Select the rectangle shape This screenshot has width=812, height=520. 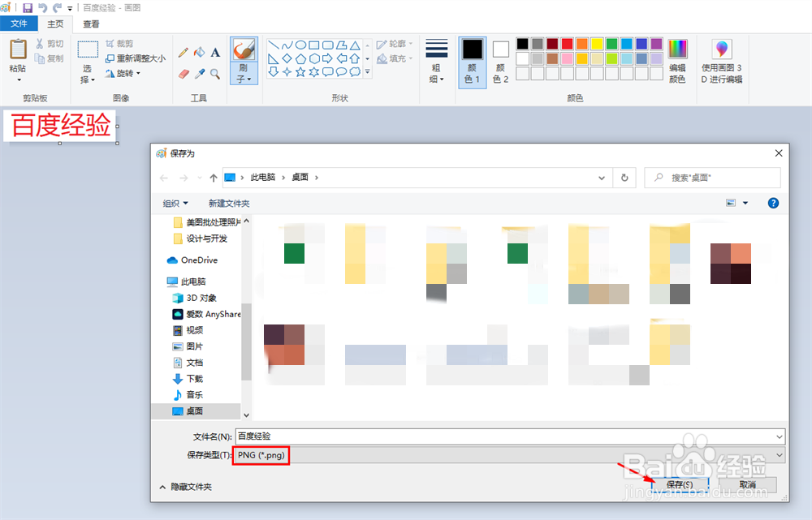pos(313,45)
